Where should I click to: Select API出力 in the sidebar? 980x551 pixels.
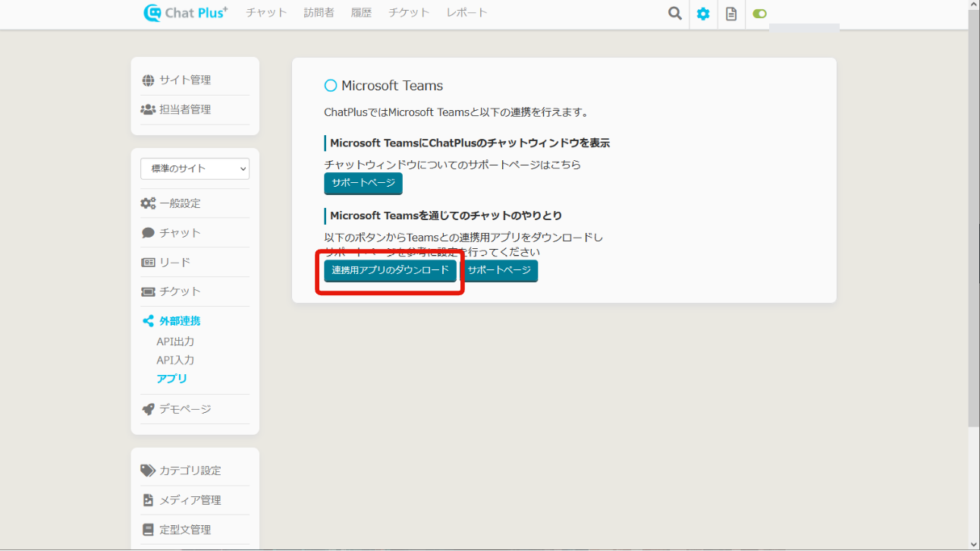[175, 342]
